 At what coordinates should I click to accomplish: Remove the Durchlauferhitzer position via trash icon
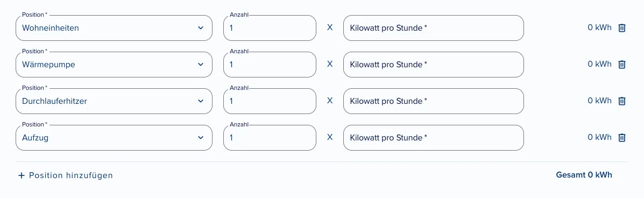[622, 101]
